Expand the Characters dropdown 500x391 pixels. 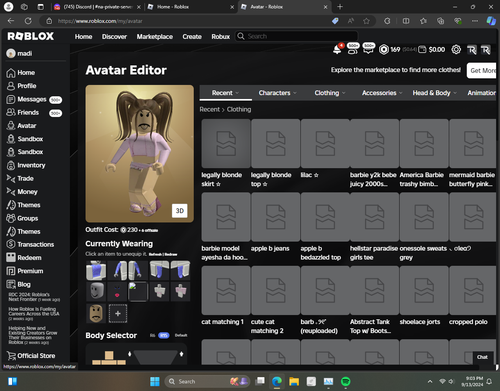(277, 93)
